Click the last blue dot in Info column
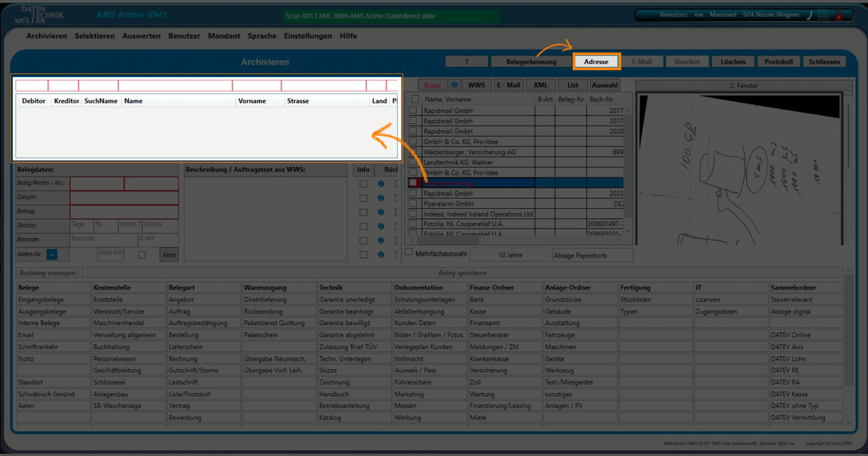868x456 pixels. point(380,254)
